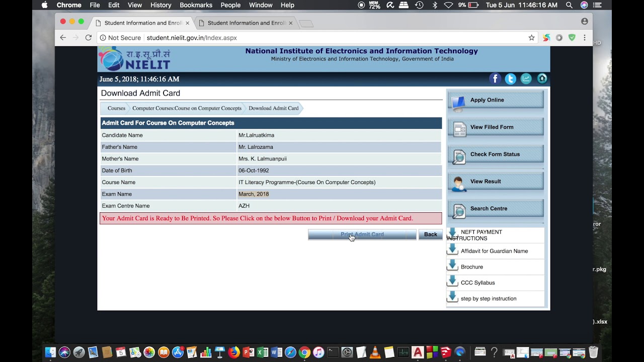Open View Filled Form option
The width and height of the screenshot is (644, 362).
click(x=496, y=127)
